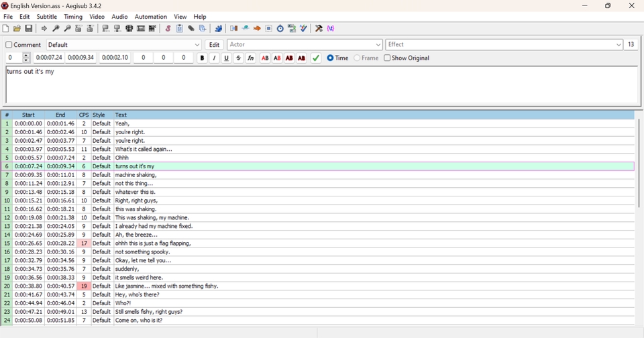Click the New subtitles file icon
The width and height of the screenshot is (644, 338).
click(x=6, y=29)
